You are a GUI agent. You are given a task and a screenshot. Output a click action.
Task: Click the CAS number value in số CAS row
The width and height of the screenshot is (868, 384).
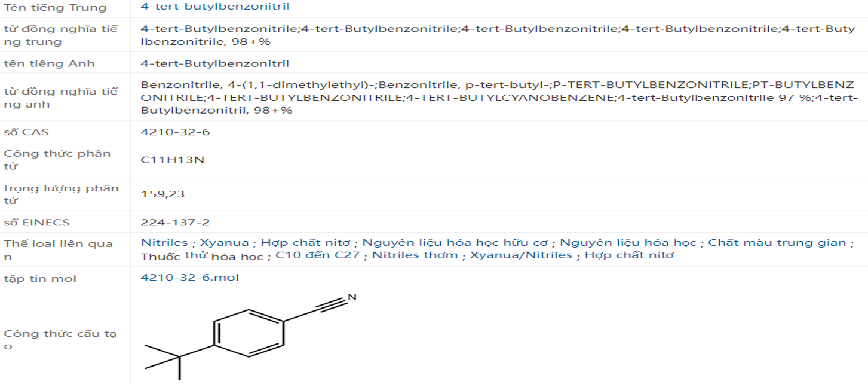[175, 132]
